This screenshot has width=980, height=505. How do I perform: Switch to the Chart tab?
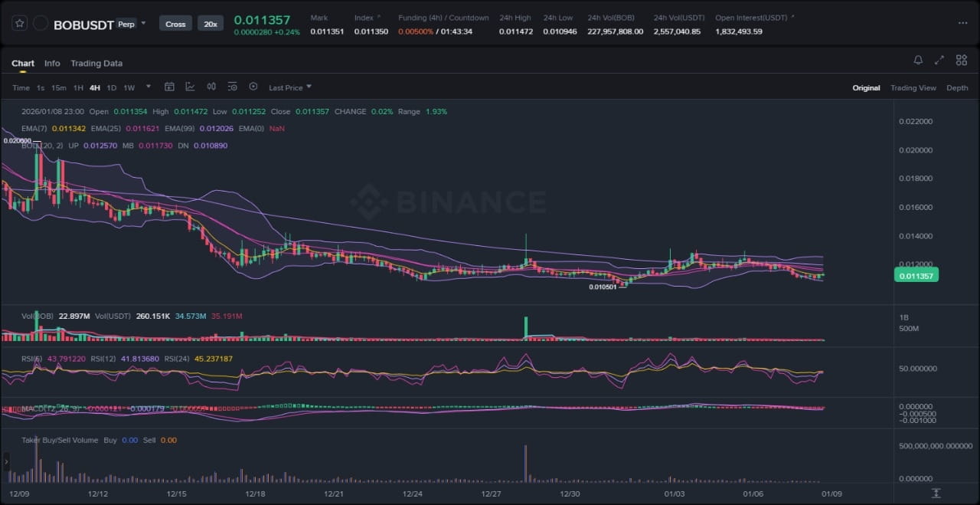23,64
